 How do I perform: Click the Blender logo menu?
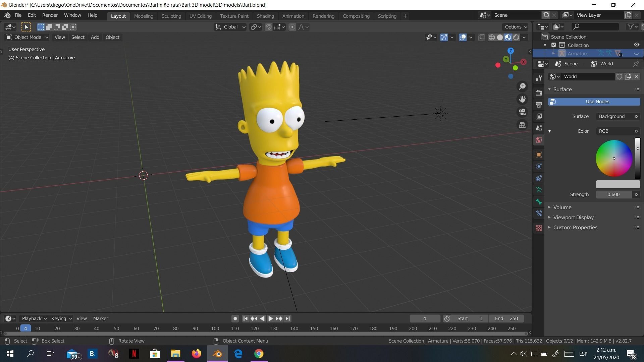tap(7, 15)
